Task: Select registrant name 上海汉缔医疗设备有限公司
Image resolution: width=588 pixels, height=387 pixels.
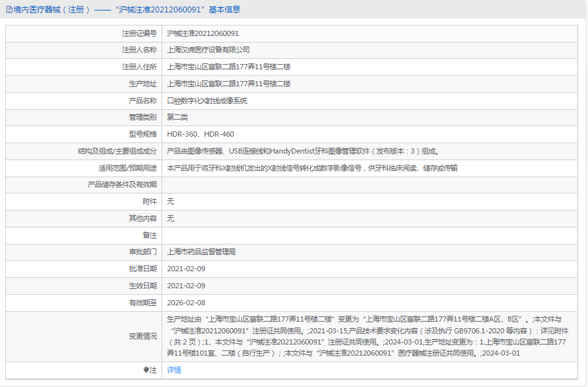Action: pyautogui.click(x=208, y=50)
